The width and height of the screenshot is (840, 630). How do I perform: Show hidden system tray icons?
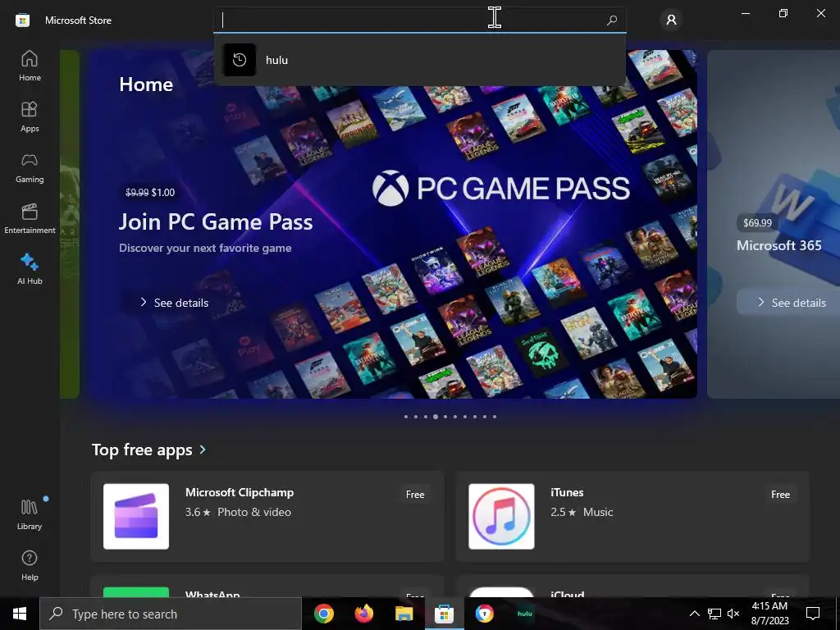pos(694,614)
